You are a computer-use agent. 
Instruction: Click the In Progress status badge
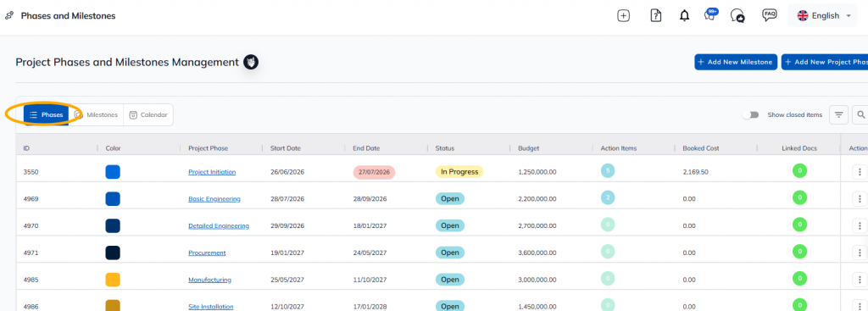[459, 171]
